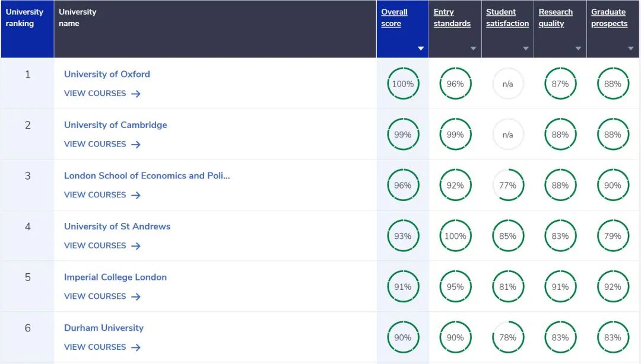Click St Andrews' 100% entry standards circle
641x364 pixels.
pyautogui.click(x=455, y=236)
